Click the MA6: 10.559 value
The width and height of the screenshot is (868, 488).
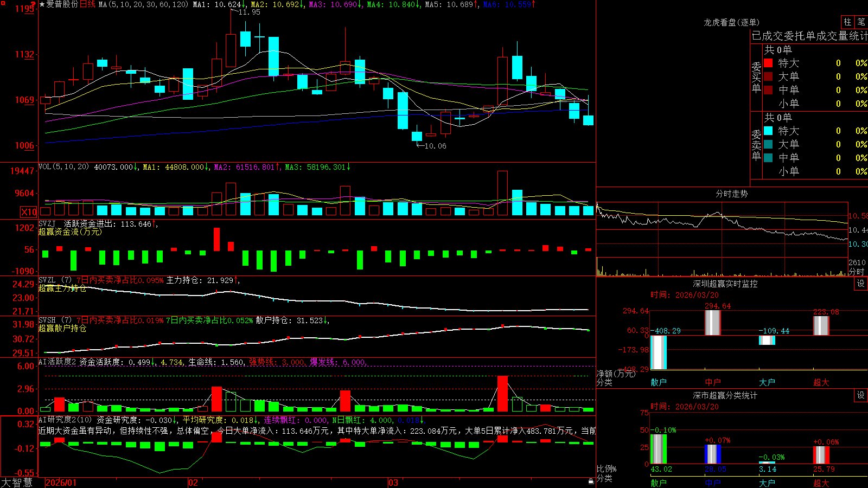pos(509,4)
